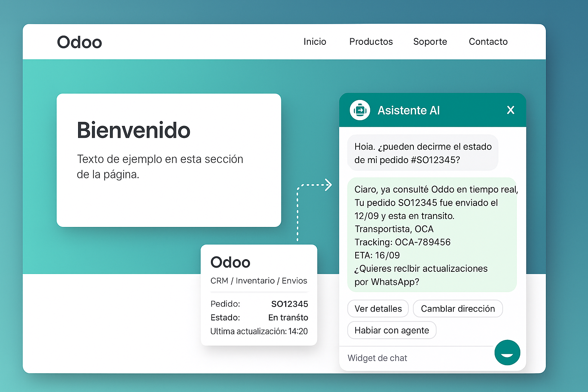The image size is (588, 392).
Task: Focus the Widget de chat input field
Action: coord(417,358)
